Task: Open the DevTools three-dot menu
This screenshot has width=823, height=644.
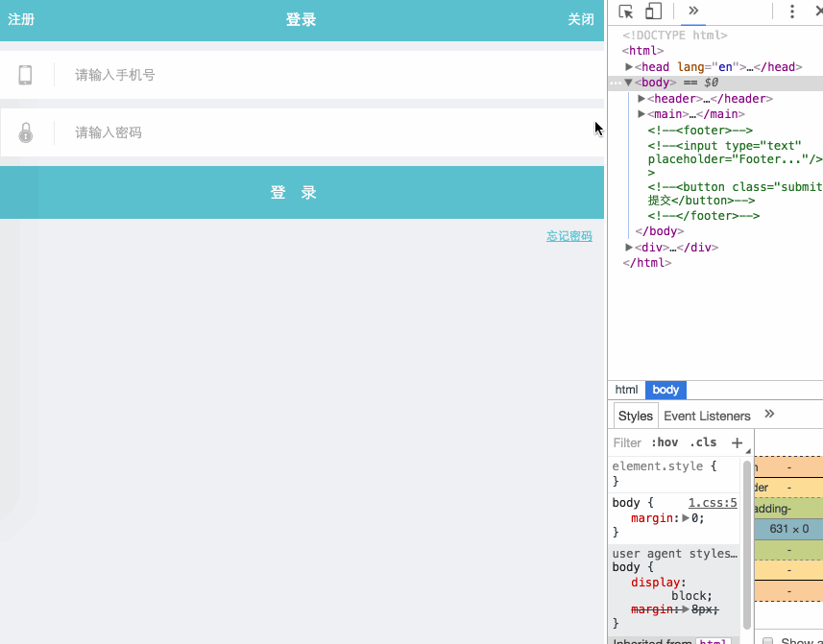Action: [792, 12]
